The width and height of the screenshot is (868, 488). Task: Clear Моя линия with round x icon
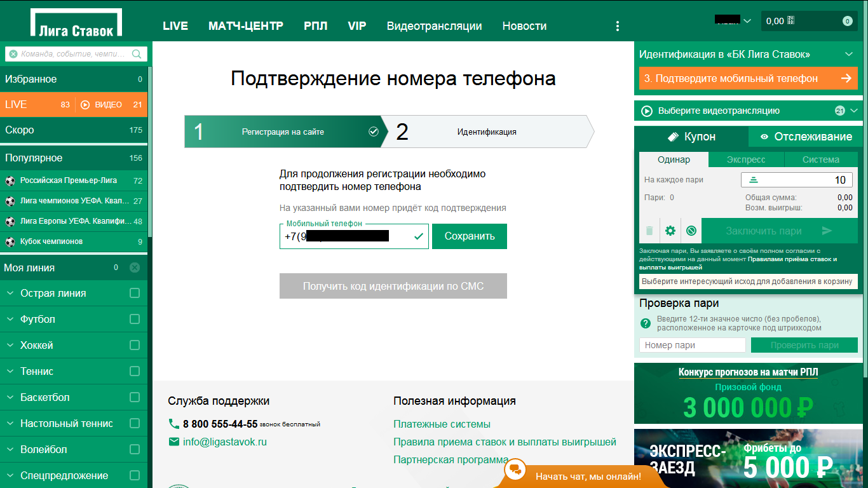tap(135, 268)
